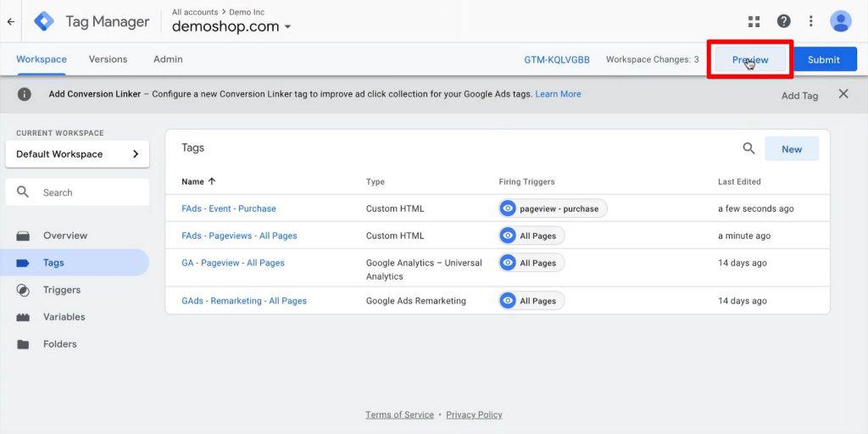This screenshot has height=434, width=868.
Task: Click the Triggers sidebar icon
Action: tap(23, 290)
